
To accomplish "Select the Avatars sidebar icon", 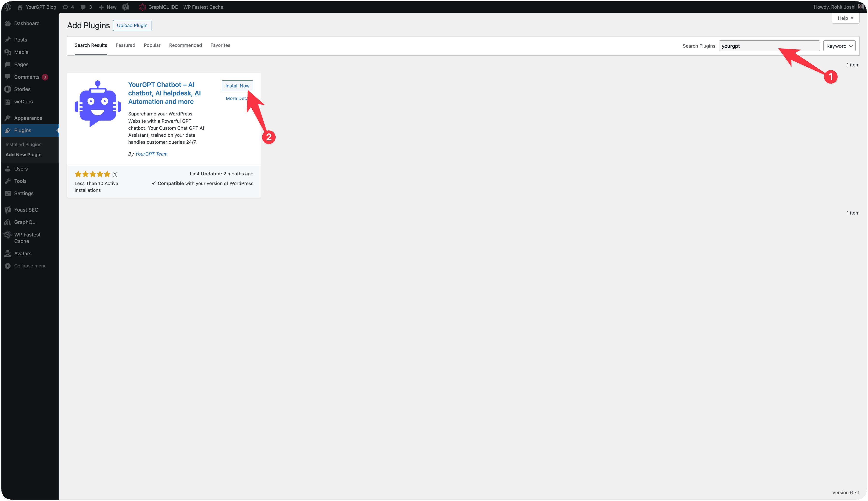I will point(8,254).
